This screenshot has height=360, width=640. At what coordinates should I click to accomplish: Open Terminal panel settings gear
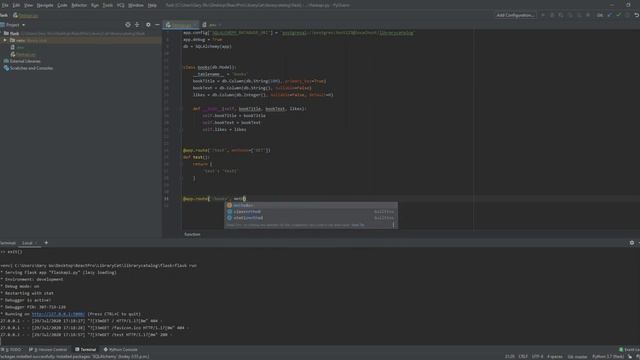click(x=632, y=243)
